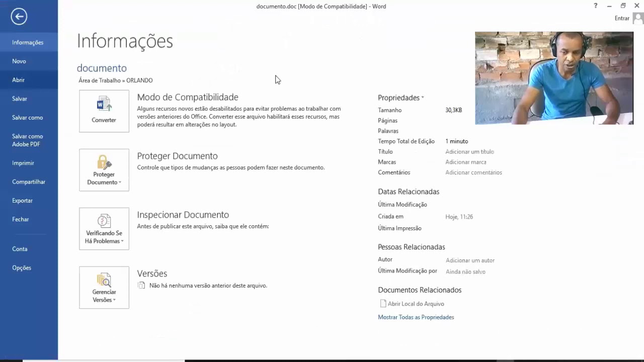Screen dimensions: 644x362
Task: Choose Salvar in the sidebar
Action: [29, 99]
